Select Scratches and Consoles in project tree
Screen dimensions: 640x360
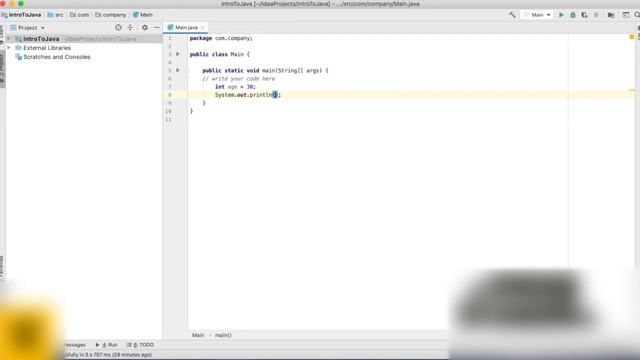[56, 57]
